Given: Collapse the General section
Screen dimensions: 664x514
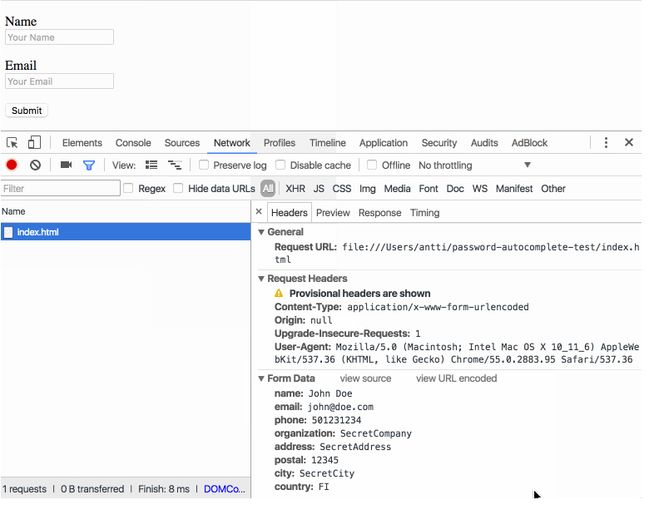Looking at the screenshot, I should click(x=261, y=232).
